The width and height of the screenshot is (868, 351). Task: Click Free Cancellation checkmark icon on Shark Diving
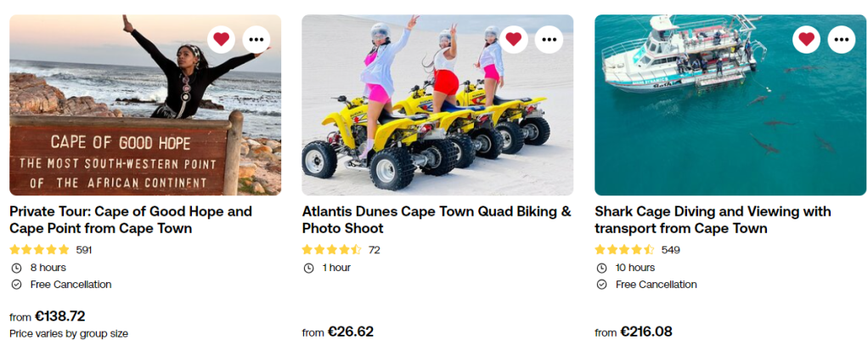click(601, 285)
